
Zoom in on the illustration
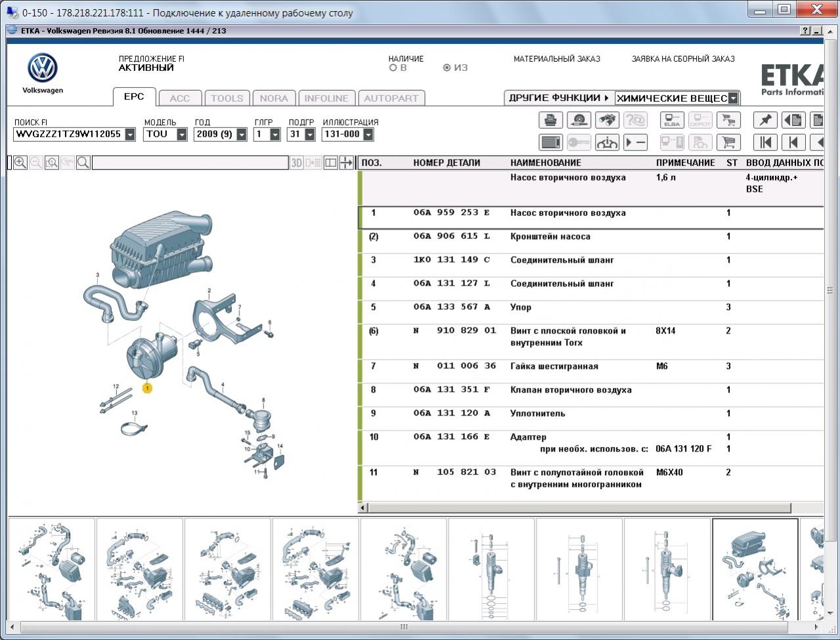pyautogui.click(x=20, y=163)
